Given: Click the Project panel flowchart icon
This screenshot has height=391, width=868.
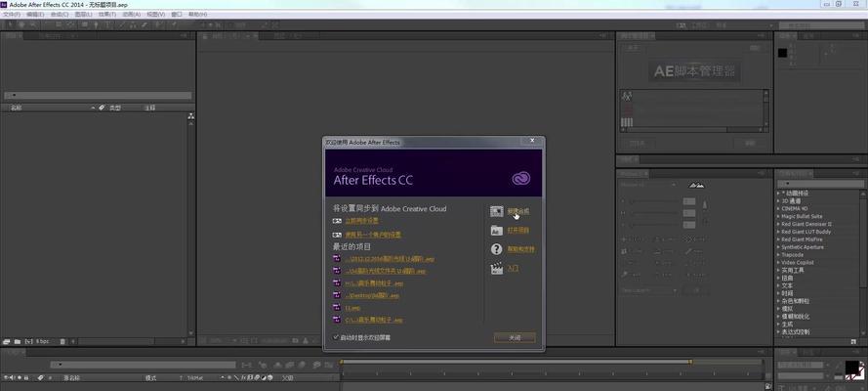Looking at the screenshot, I should tap(191, 115).
